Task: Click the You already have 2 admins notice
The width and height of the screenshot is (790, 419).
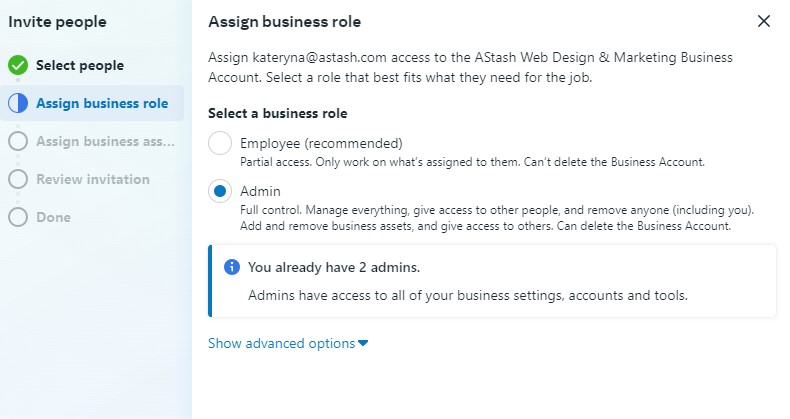Action: pyautogui.click(x=492, y=281)
